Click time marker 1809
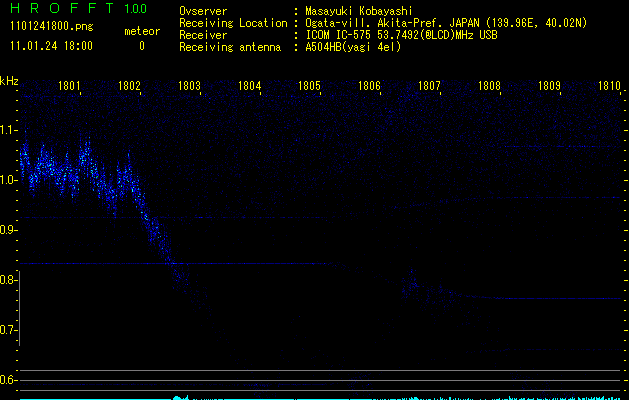629x400 pixels. [x=549, y=86]
